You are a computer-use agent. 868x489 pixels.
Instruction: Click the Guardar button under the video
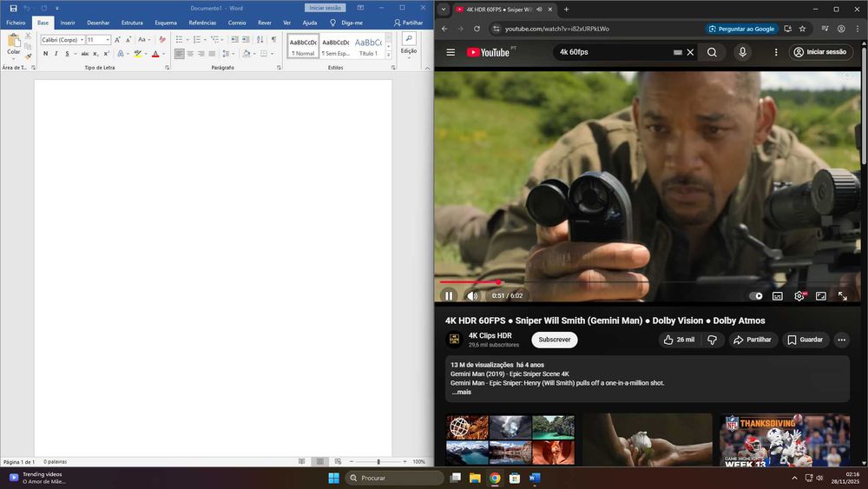(806, 340)
